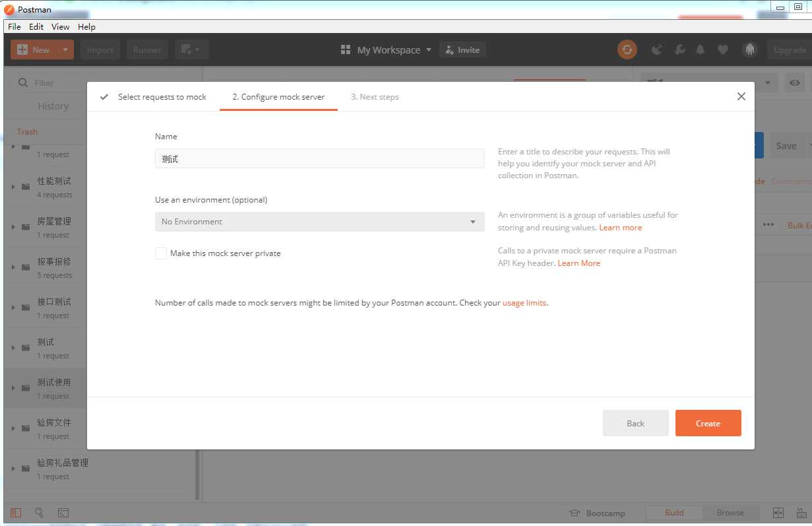Viewport: 812px width, 526px height.
Task: Click the folder icon of 房屋管理
Action: point(26,227)
